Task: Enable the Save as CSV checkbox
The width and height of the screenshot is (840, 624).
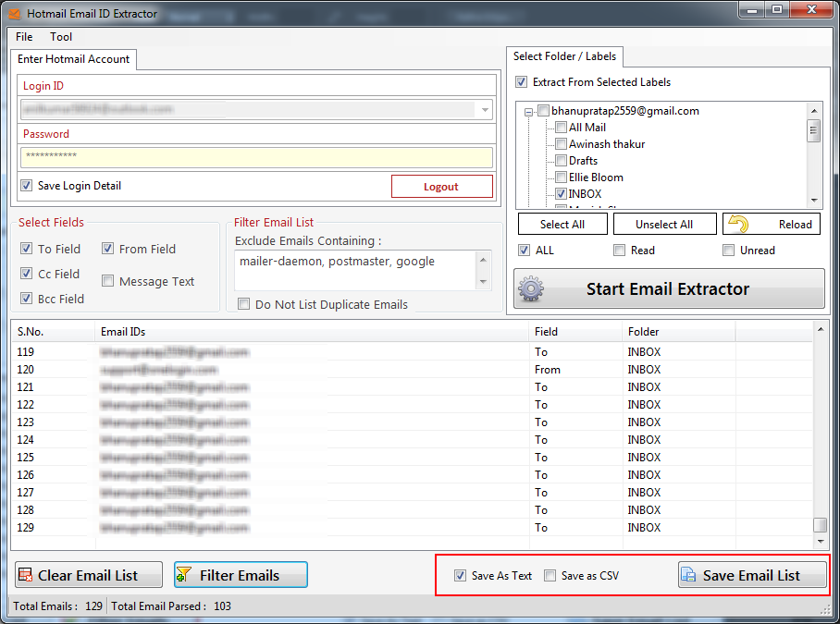Action: pos(550,575)
